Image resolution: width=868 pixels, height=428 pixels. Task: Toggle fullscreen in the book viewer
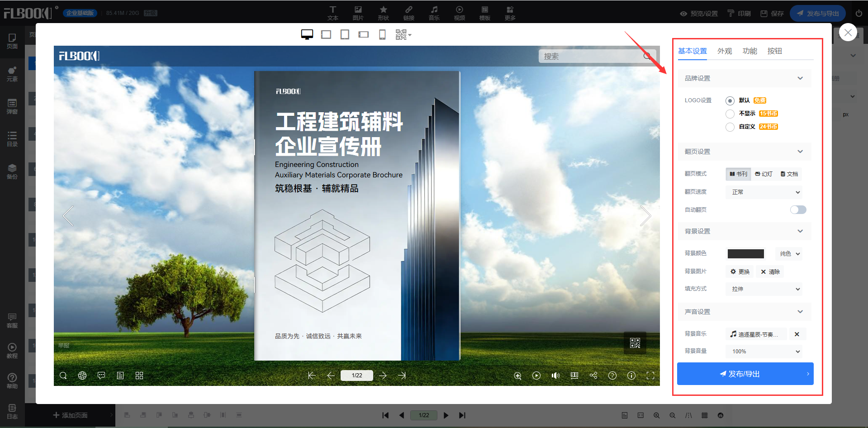pos(650,376)
